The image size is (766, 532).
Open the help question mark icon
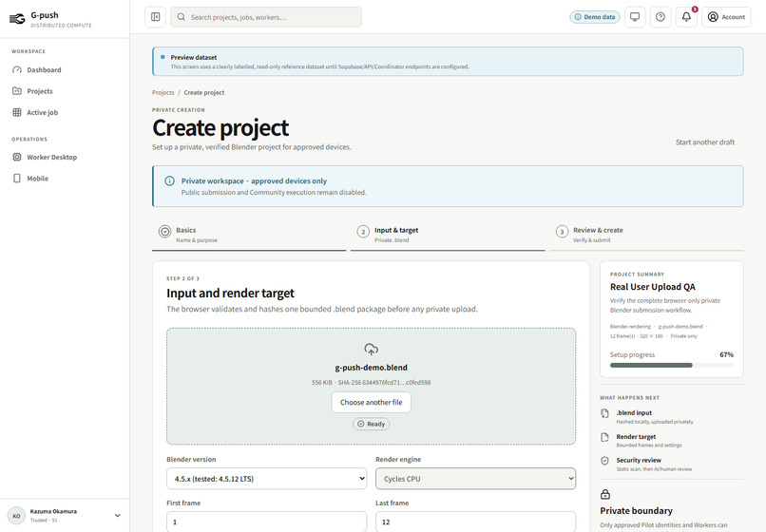[661, 17]
